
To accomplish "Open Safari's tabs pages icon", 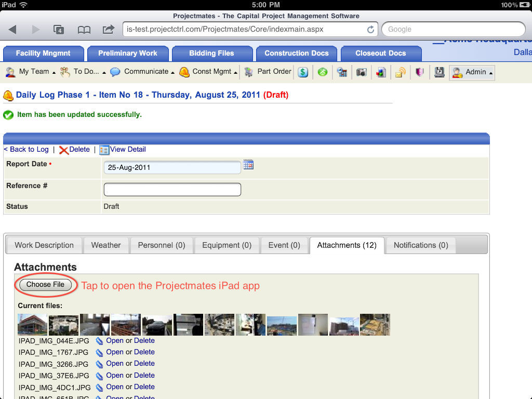I will pyautogui.click(x=59, y=30).
